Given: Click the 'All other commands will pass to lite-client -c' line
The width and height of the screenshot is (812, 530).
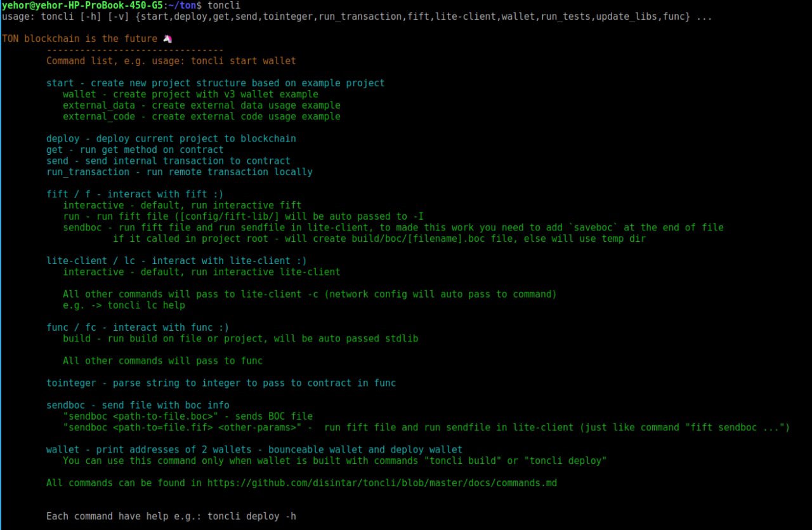Looking at the screenshot, I should [310, 294].
